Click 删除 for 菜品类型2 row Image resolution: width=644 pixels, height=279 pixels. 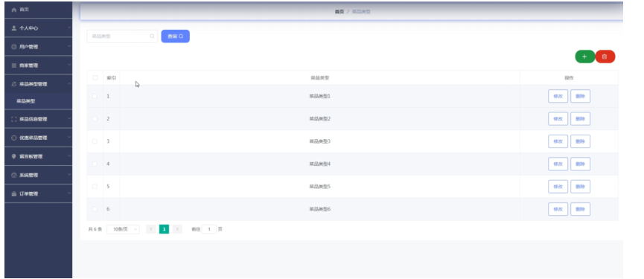(580, 118)
